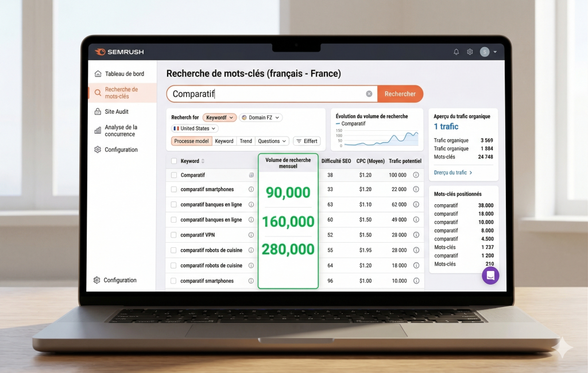
Task: Switch to the Processe model tab
Action: 191,141
